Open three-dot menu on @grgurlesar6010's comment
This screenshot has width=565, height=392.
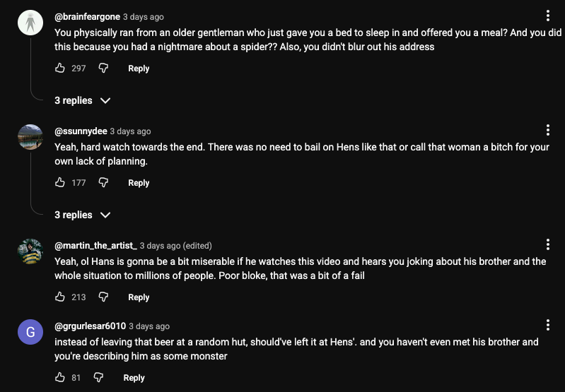tap(548, 326)
